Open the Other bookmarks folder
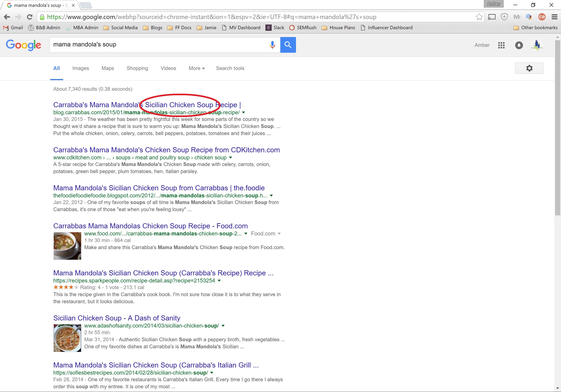Viewport: 561px width, 392px height. [x=535, y=28]
